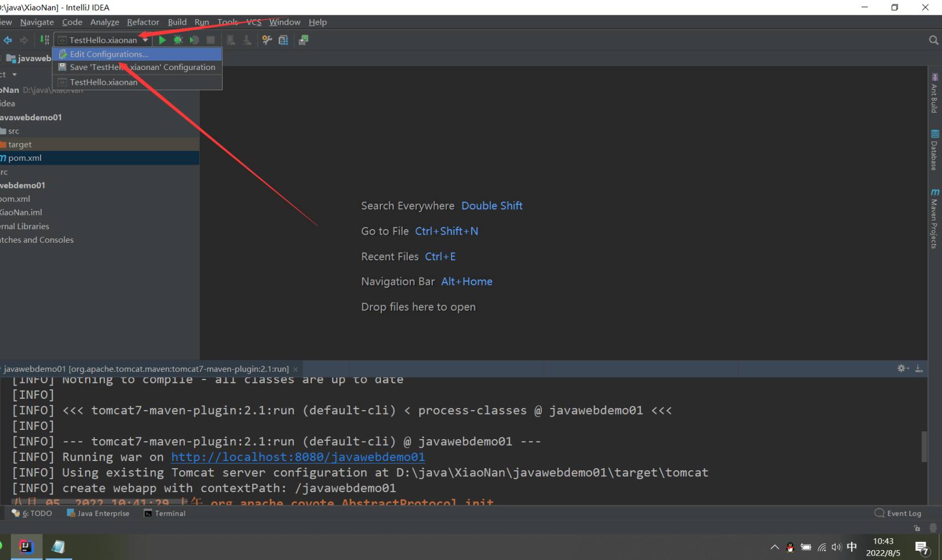942x560 pixels.
Task: Click the Make Project build icon
Action: tap(44, 40)
